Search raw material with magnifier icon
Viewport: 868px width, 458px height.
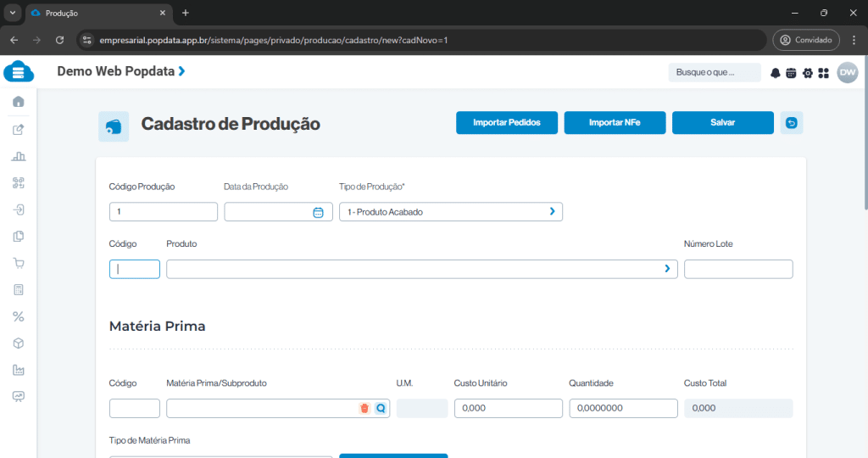pyautogui.click(x=381, y=408)
